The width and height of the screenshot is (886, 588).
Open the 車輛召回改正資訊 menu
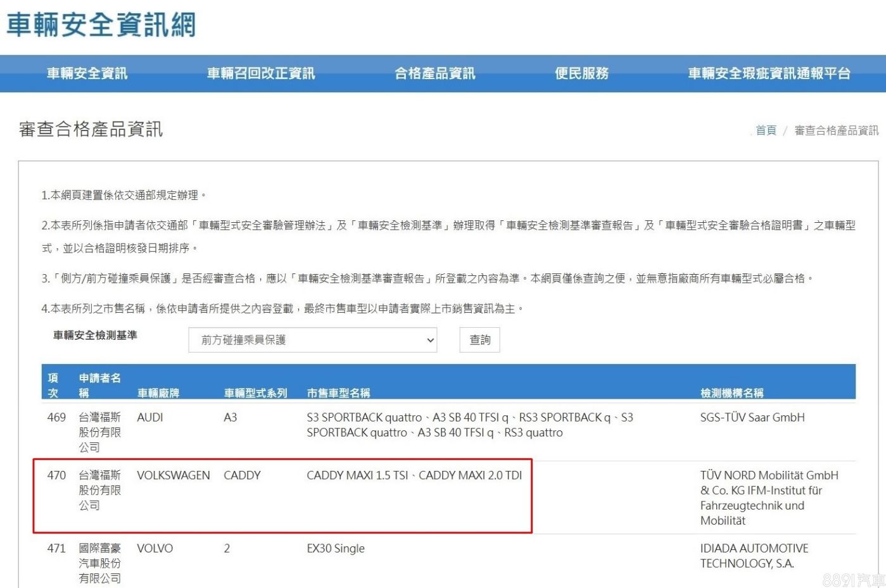point(261,73)
